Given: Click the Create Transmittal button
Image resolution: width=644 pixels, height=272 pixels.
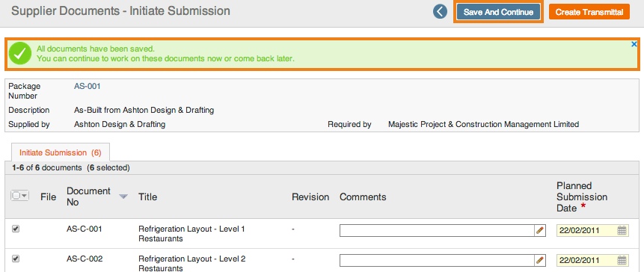Looking at the screenshot, I should (x=589, y=12).
